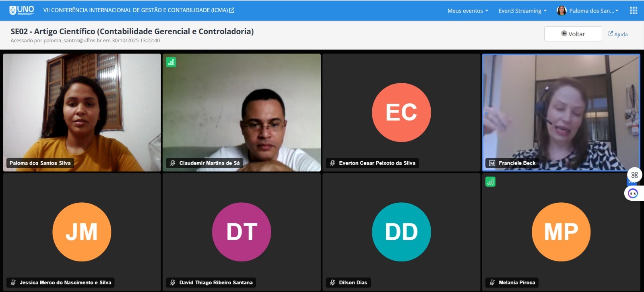Click the layout grid floating icon

point(635,175)
